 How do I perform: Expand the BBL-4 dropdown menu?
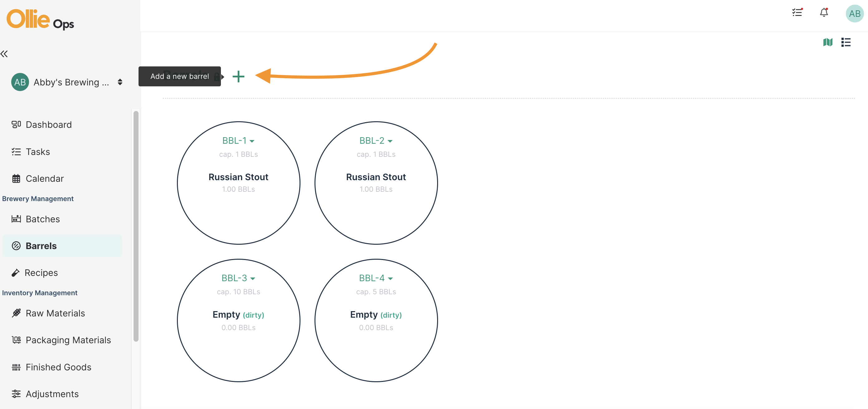tap(376, 278)
